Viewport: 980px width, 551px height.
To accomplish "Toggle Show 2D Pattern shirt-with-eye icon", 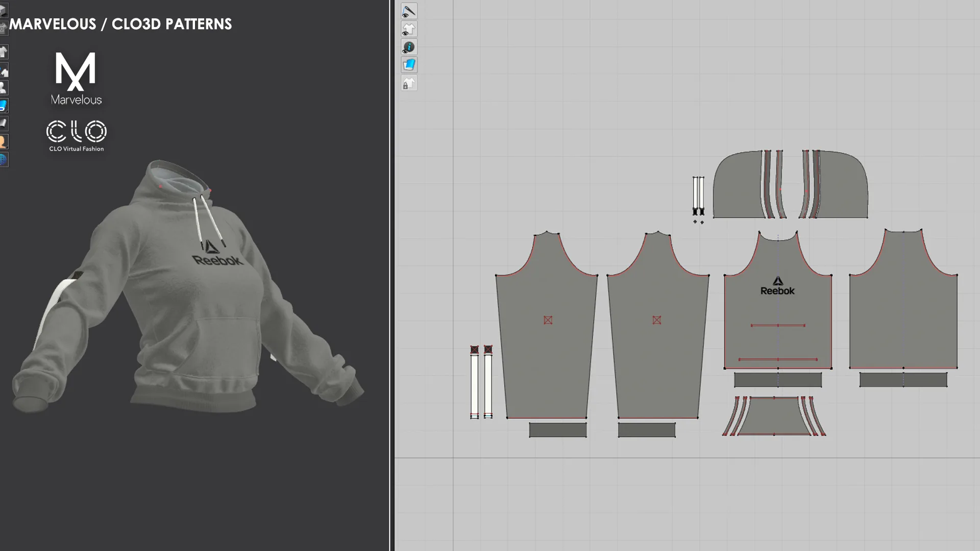I will 409,29.
